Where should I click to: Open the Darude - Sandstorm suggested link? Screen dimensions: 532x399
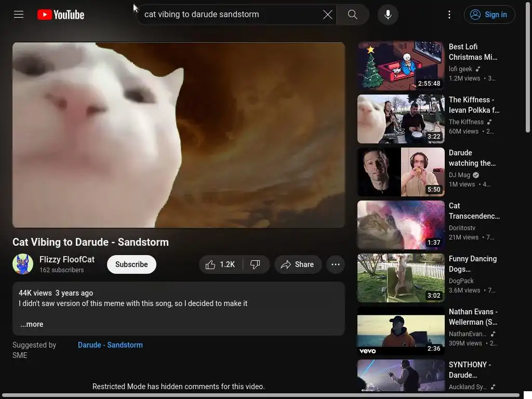coord(110,345)
